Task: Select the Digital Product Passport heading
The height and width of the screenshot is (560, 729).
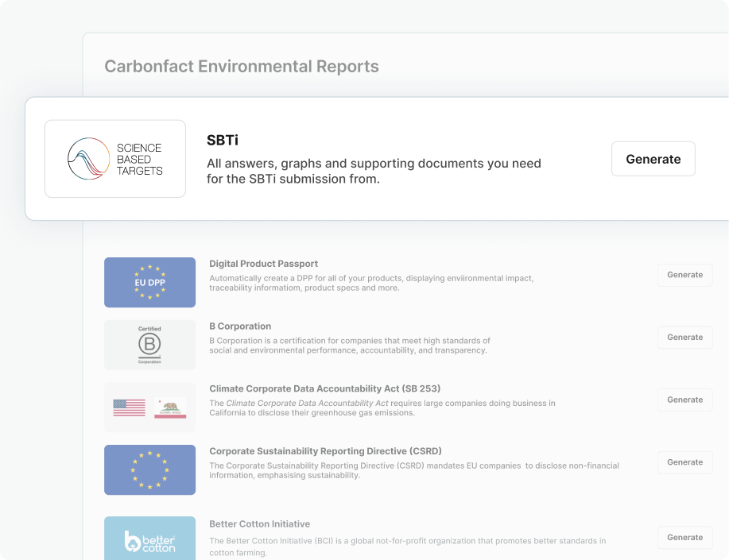Action: (263, 264)
